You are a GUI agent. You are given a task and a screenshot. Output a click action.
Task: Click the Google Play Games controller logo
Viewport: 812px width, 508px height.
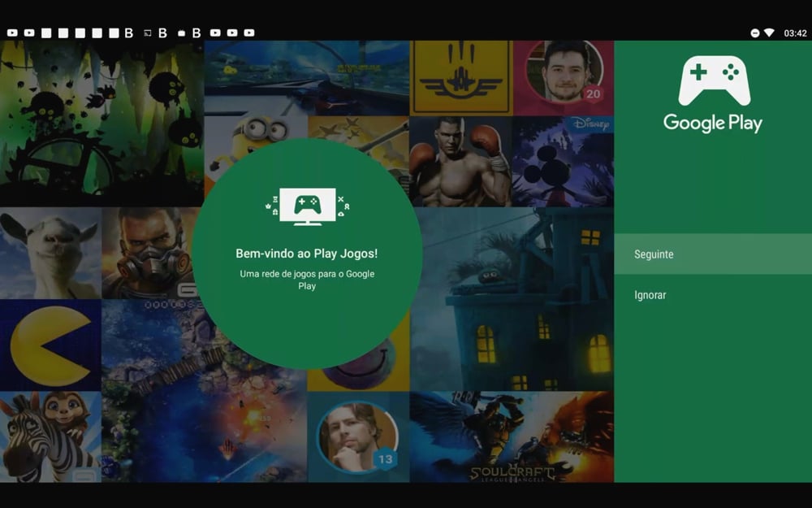[714, 80]
